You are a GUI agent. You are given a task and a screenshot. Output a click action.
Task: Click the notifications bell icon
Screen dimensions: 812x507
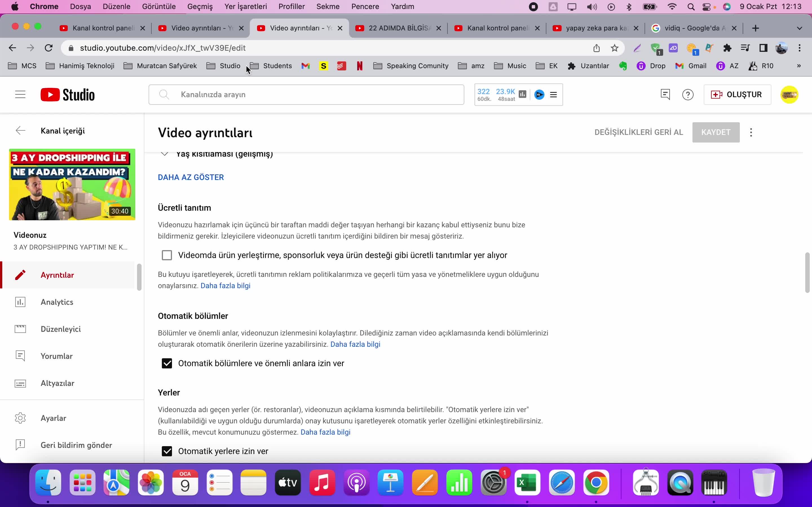point(665,95)
